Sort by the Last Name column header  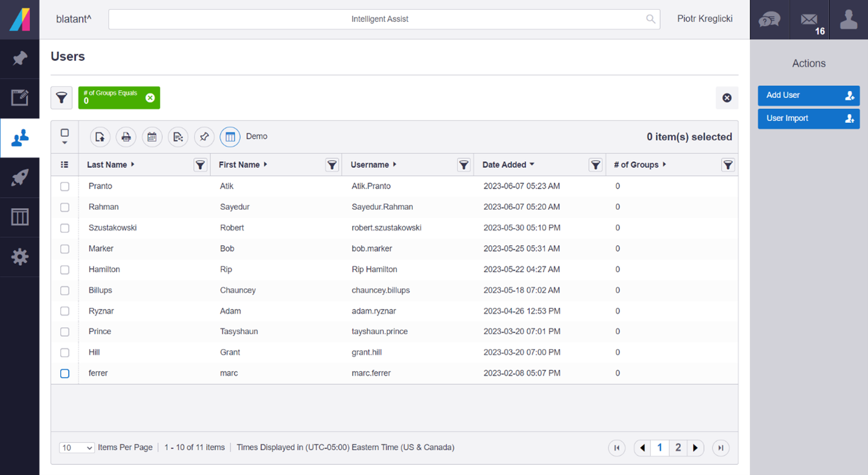(111, 165)
